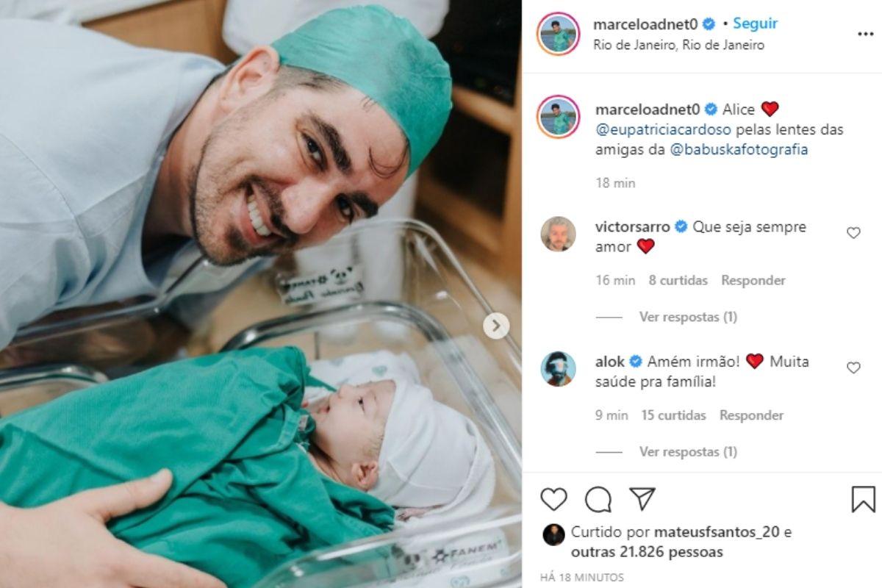Share post via paper plane icon
This screenshot has height=588, width=882.
click(x=642, y=499)
